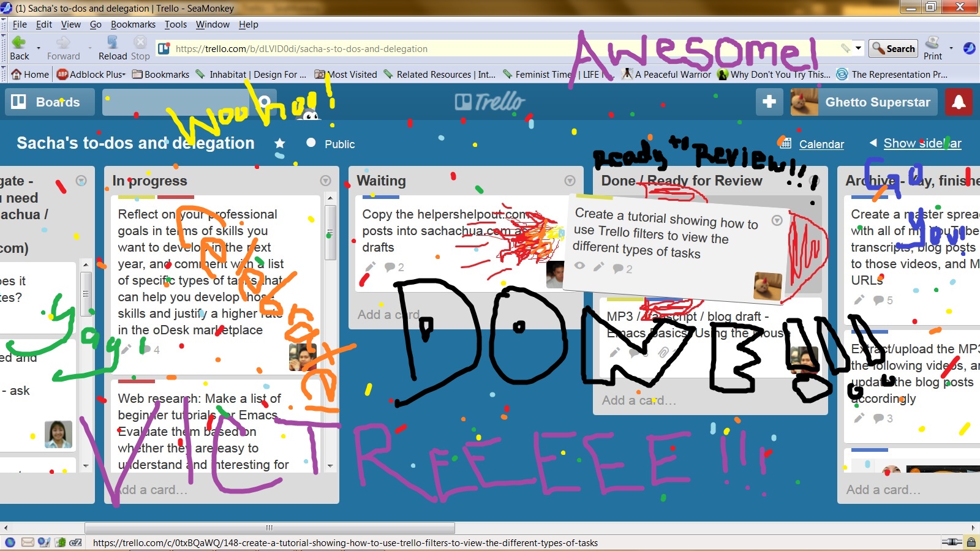Screen dimensions: 980x551
Task: Click the plus create button
Action: click(x=769, y=102)
